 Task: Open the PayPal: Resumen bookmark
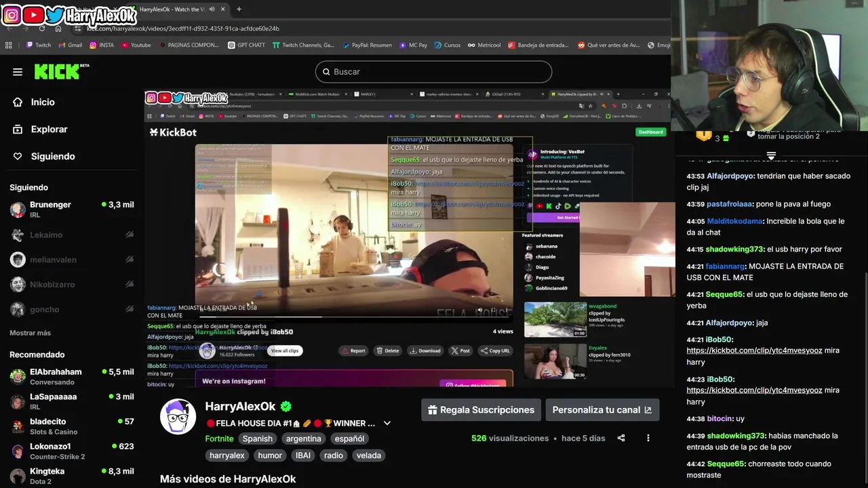click(366, 45)
